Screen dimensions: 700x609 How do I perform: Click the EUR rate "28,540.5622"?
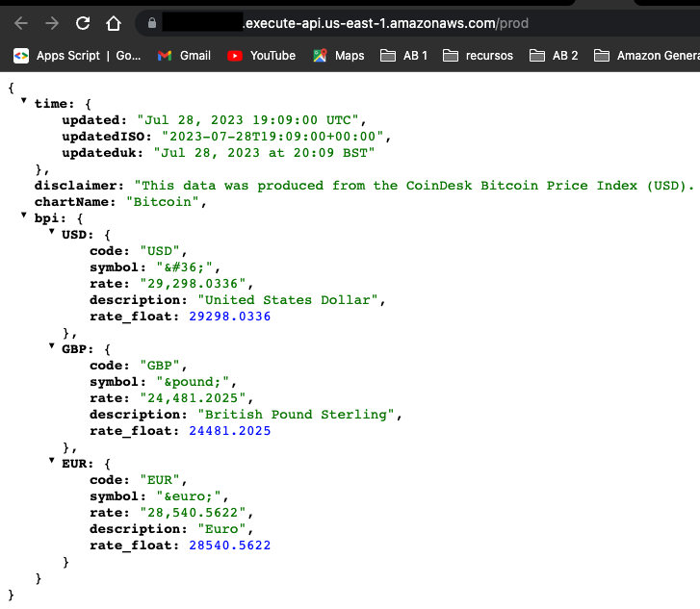193,513
